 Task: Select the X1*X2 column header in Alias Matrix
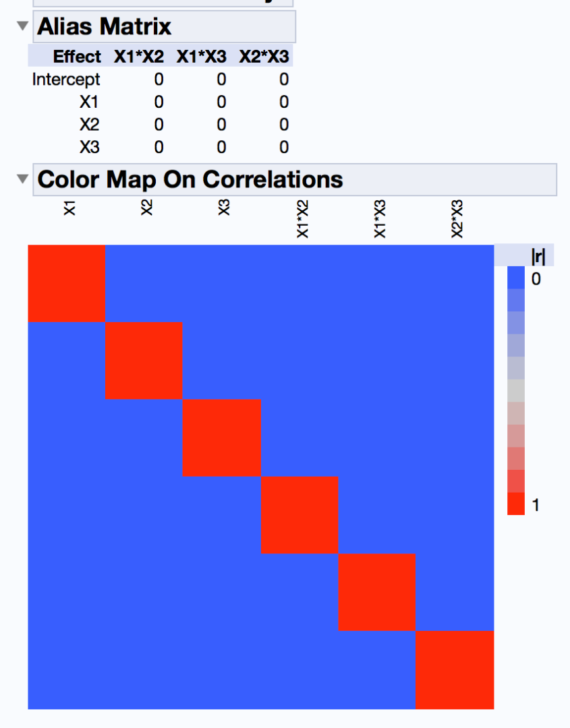coord(138,57)
